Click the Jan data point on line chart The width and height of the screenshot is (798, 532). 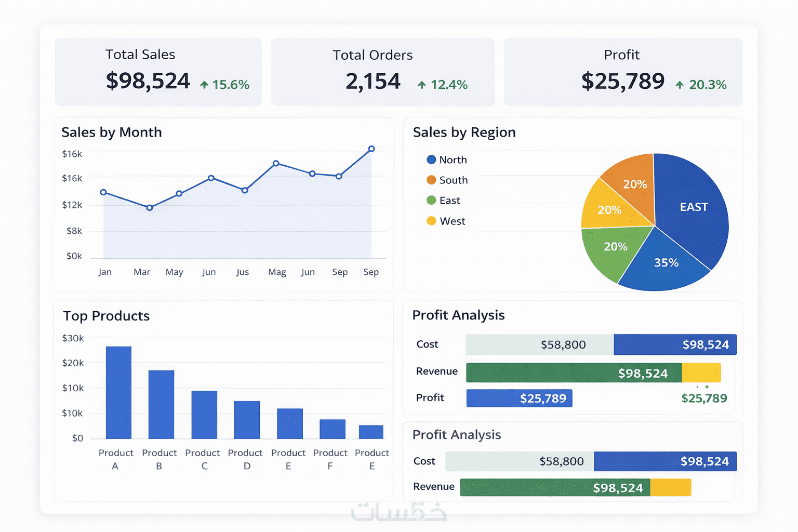click(103, 192)
